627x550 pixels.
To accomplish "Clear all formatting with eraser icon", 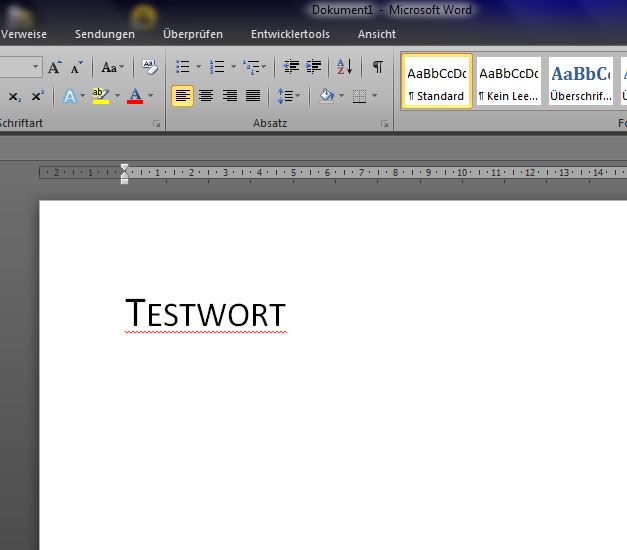I will point(150,67).
